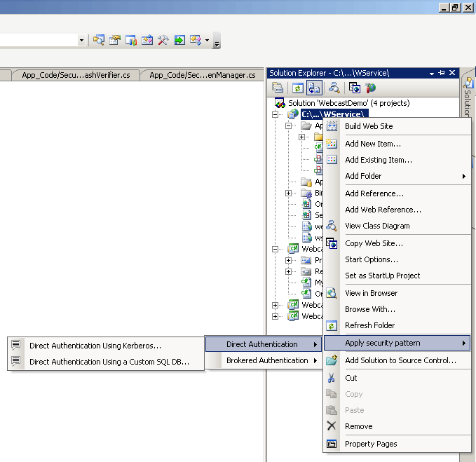The image size is (476, 462).
Task: Choose Add Web Reference... menu entry
Action: click(397, 210)
